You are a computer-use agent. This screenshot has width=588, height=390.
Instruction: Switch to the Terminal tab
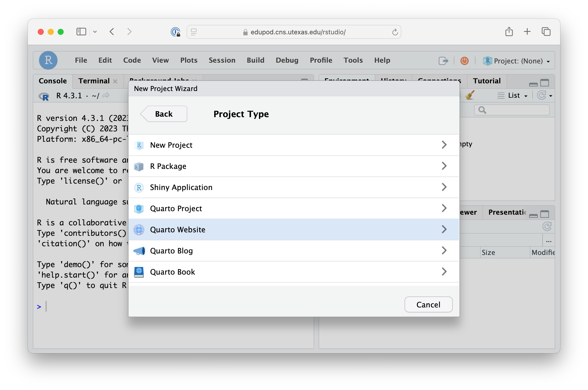click(x=94, y=81)
